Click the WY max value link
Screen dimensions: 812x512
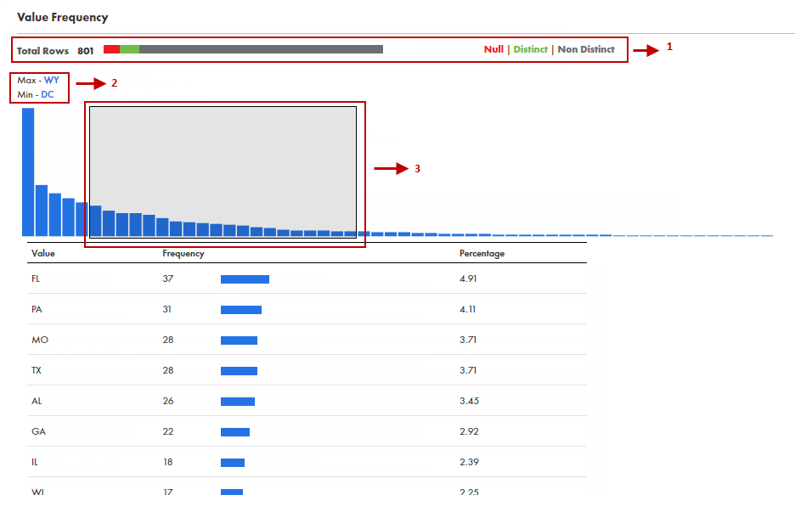(51, 81)
